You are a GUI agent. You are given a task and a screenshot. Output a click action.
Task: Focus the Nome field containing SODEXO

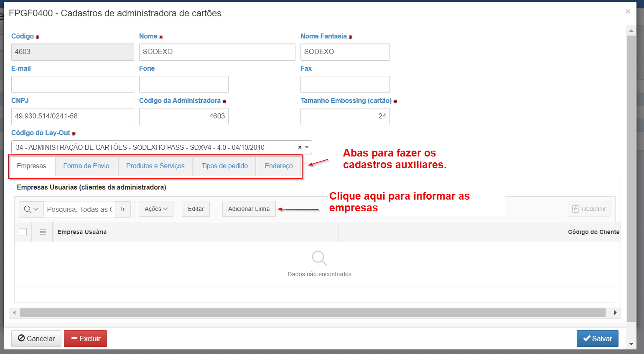click(217, 52)
